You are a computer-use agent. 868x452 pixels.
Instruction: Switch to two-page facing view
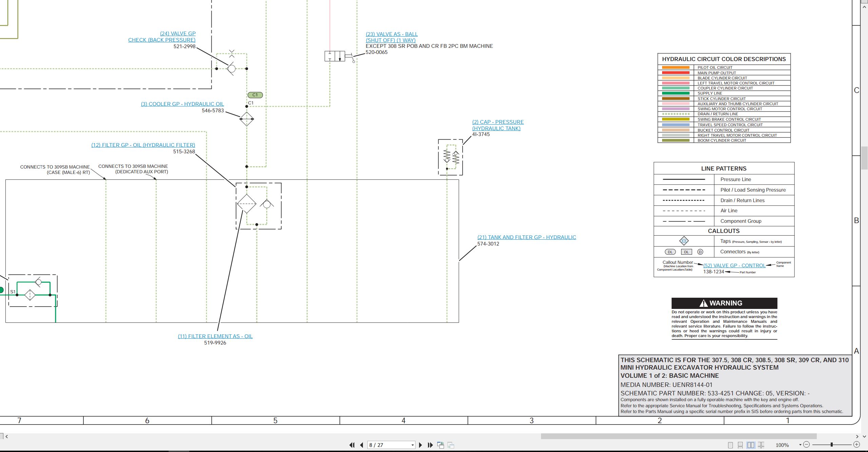pyautogui.click(x=751, y=445)
